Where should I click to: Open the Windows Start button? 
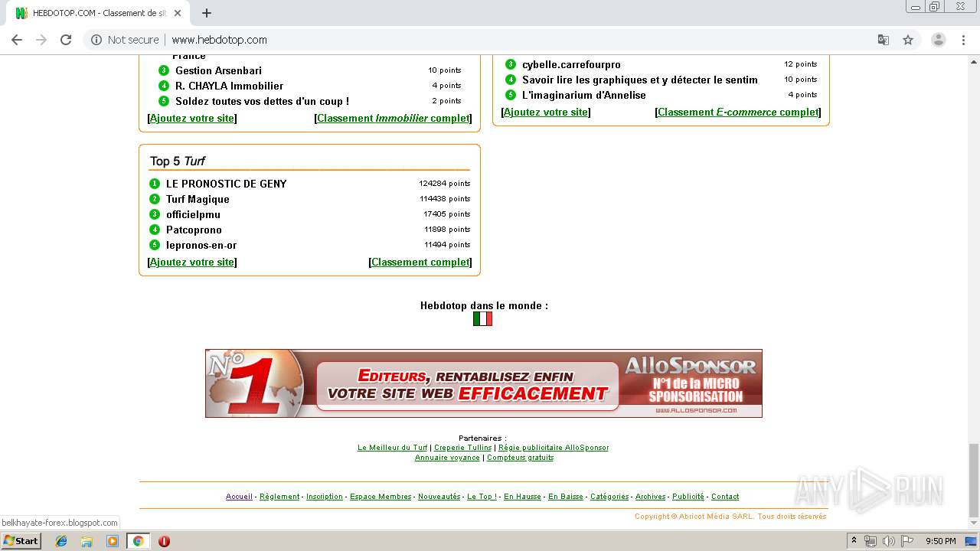click(21, 541)
